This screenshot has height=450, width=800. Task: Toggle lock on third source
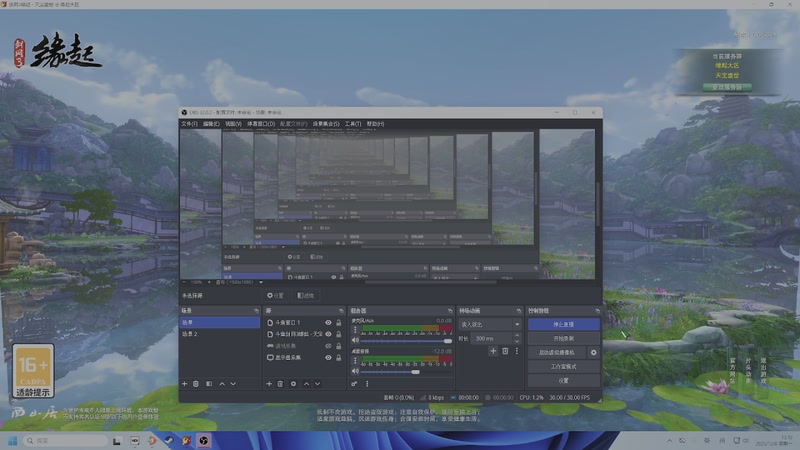pos(339,346)
